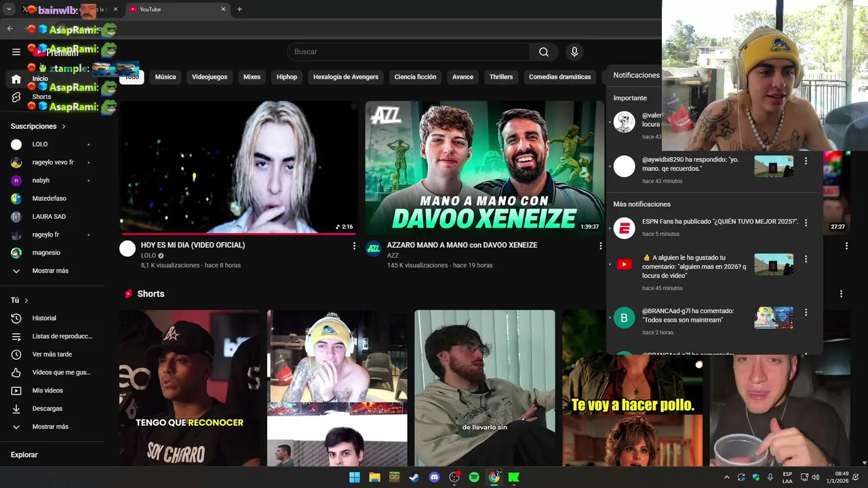The height and width of the screenshot is (488, 868).
Task: Open 'TENGO QUE RECONOCER' Short
Action: tap(189, 388)
